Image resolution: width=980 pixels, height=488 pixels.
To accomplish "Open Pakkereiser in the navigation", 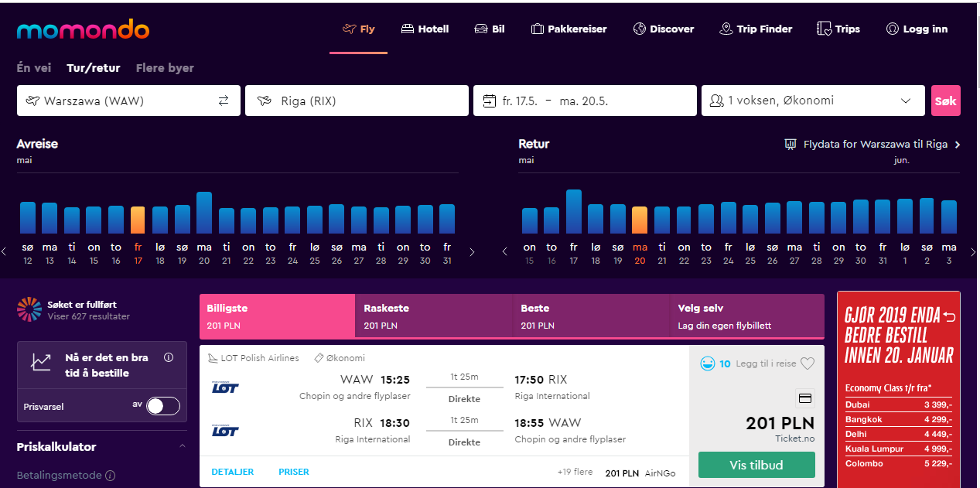I will click(x=569, y=29).
